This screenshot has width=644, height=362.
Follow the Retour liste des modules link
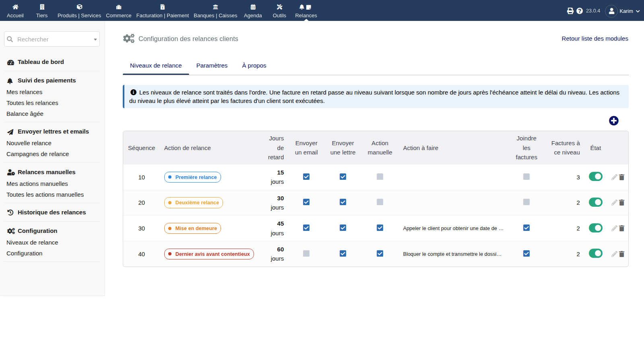click(x=595, y=39)
